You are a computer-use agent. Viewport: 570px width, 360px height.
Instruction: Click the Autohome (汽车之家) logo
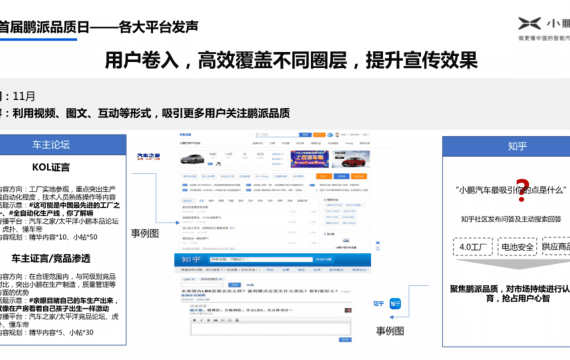pos(148,156)
